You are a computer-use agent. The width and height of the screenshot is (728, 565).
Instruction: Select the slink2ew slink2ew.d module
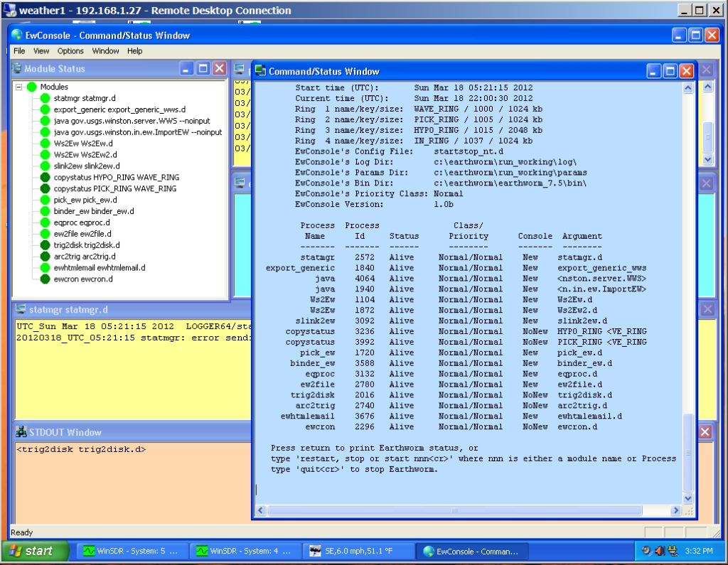click(x=85, y=166)
